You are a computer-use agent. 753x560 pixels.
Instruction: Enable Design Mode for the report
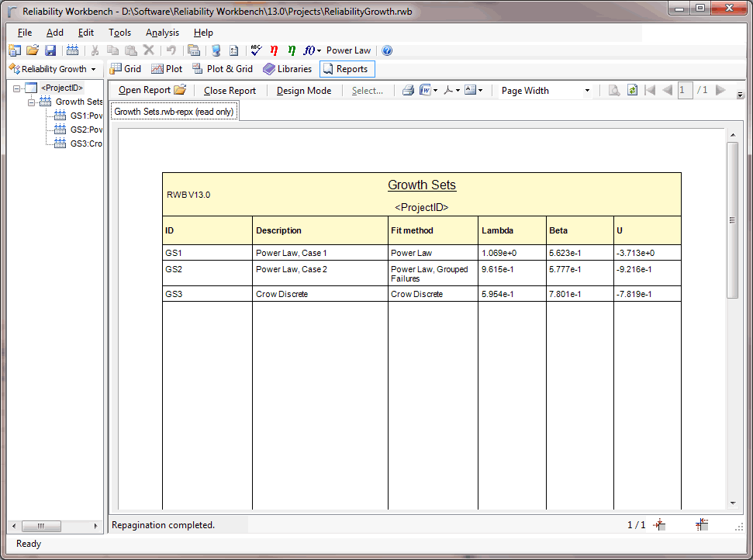[303, 91]
